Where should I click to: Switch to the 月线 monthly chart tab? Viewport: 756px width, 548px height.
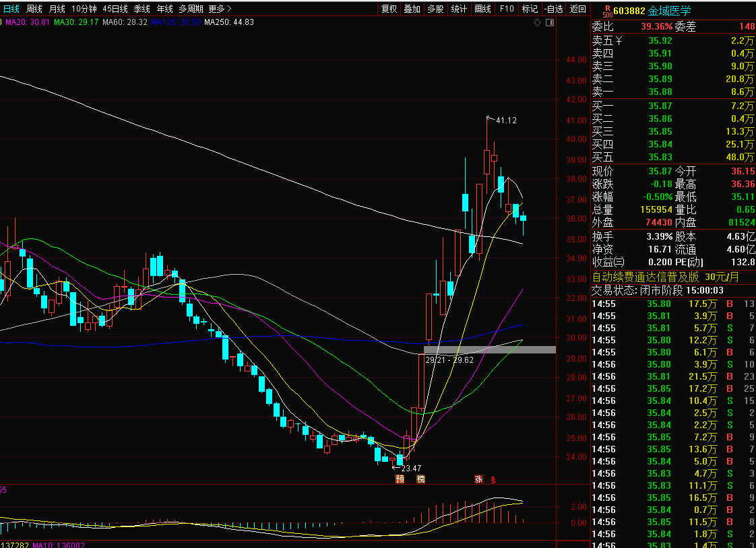57,9
